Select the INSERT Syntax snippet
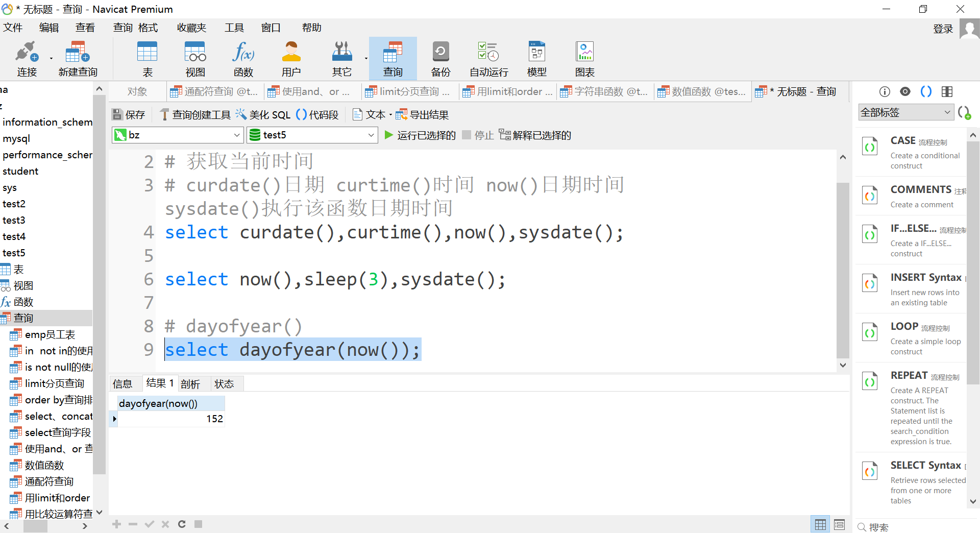 (912, 288)
